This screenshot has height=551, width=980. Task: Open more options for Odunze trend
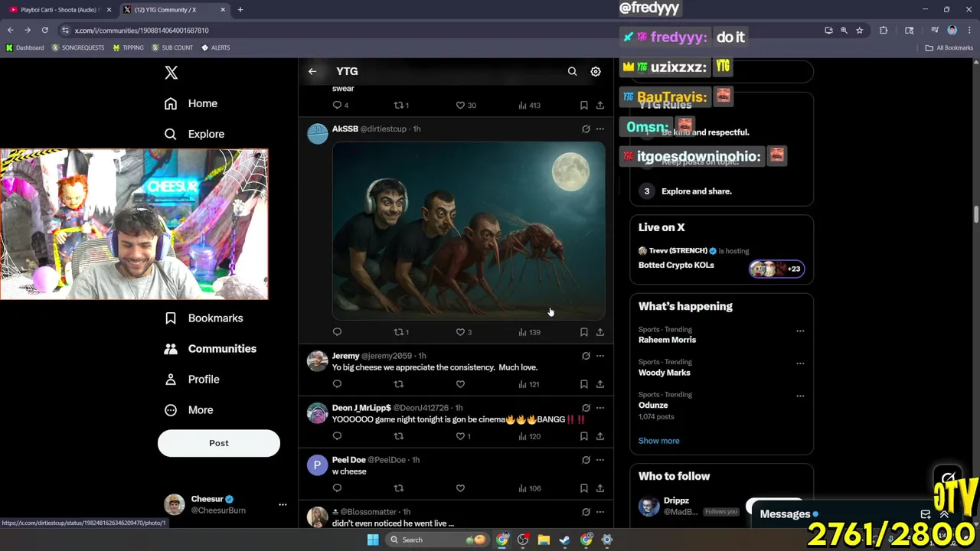click(x=800, y=396)
